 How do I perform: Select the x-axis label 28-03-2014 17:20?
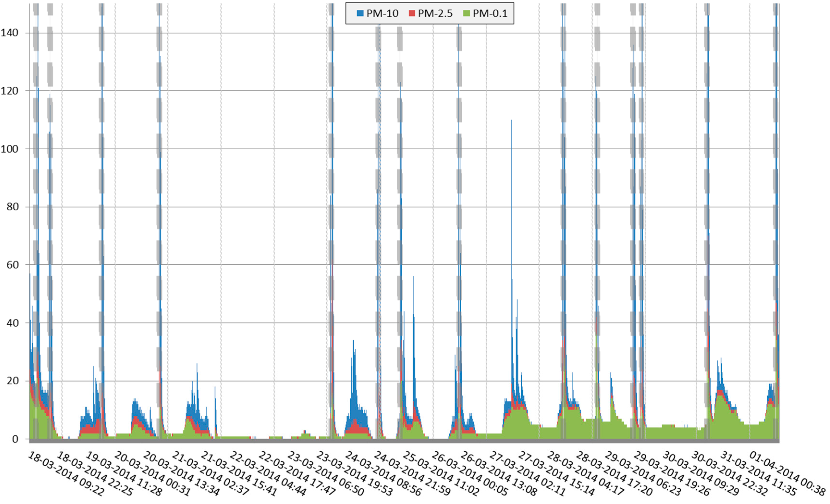[614, 474]
